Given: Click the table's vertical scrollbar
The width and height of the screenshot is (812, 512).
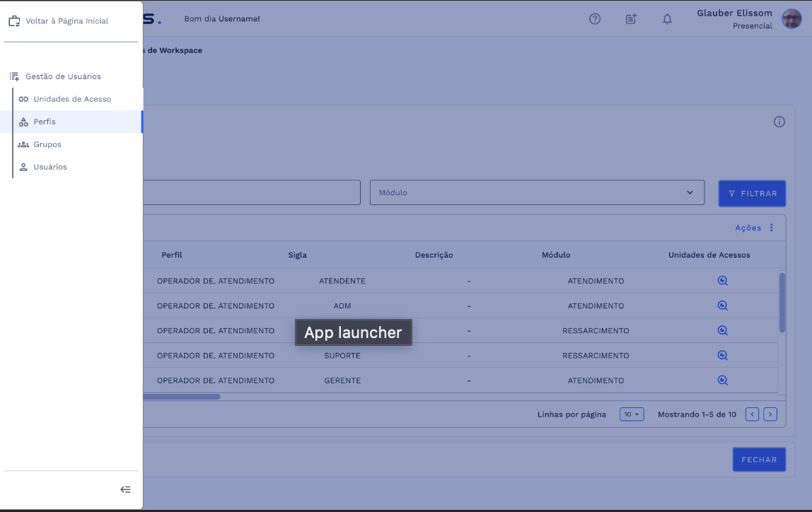Looking at the screenshot, I should [x=782, y=303].
